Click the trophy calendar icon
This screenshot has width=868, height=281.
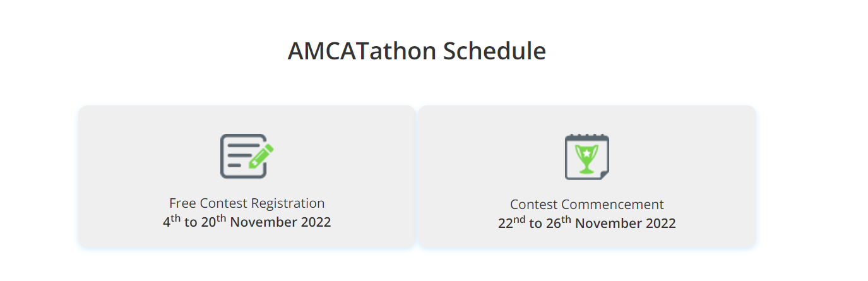(x=587, y=157)
